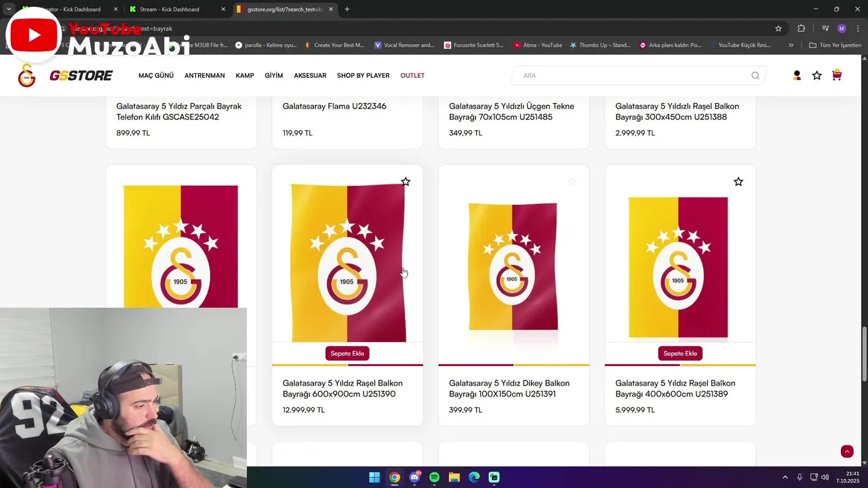Viewport: 868px width, 488px height.
Task: Switch to gsstore.org tab
Action: pyautogui.click(x=285, y=9)
